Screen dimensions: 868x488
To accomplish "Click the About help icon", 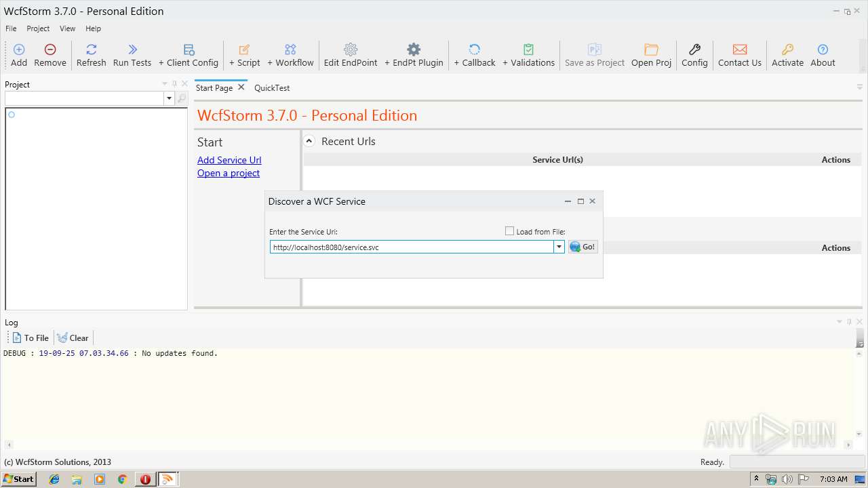I will (823, 49).
